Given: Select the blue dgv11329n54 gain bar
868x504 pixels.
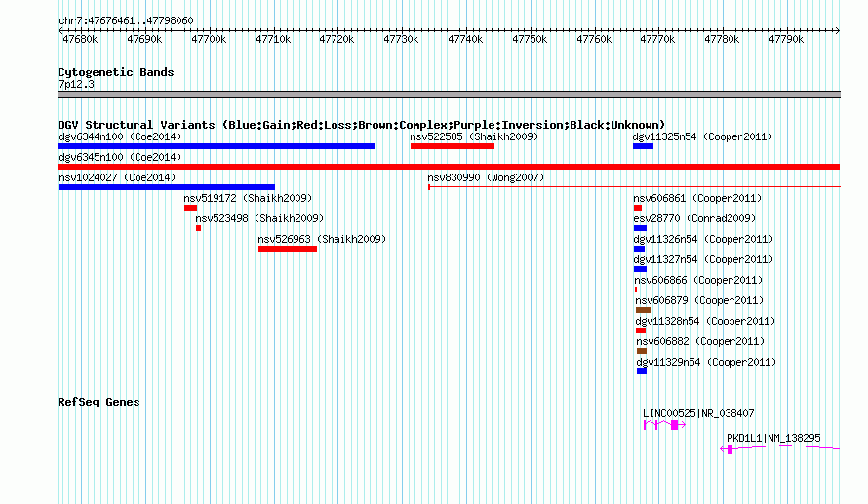Looking at the screenshot, I should [x=642, y=371].
